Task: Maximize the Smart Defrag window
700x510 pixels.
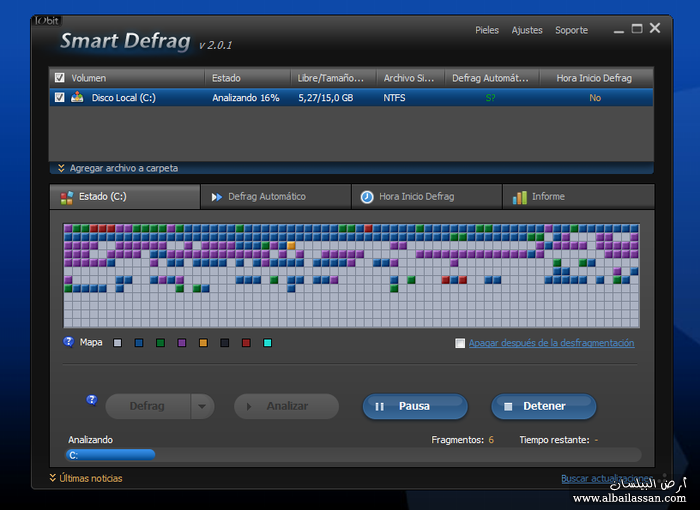Action: 637,29
